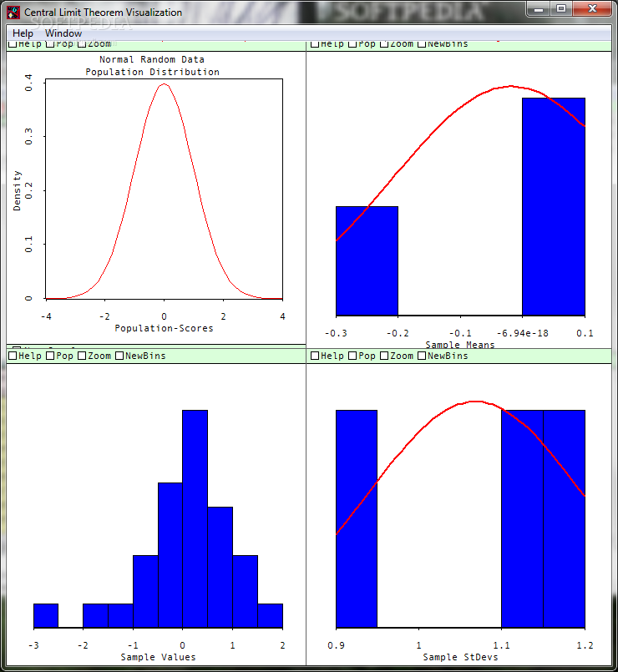Open the Help menu in menu bar
Screen dimensions: 618x672
23,33
